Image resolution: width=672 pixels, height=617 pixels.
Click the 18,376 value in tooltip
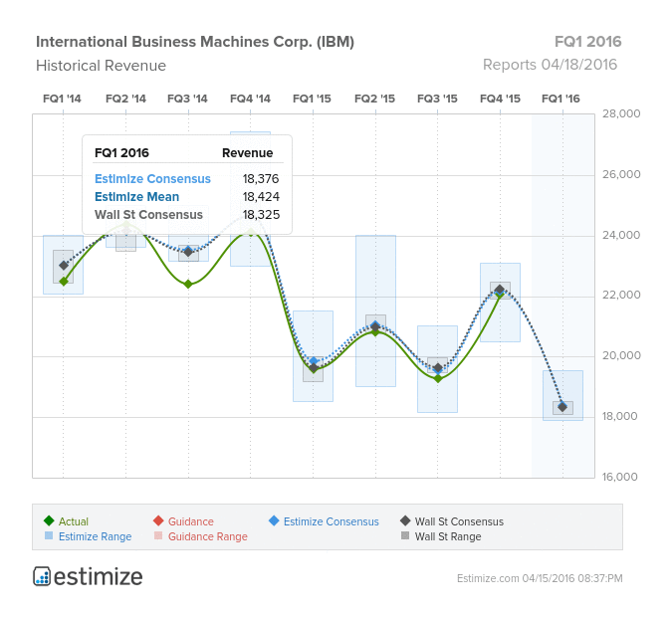pos(261,179)
